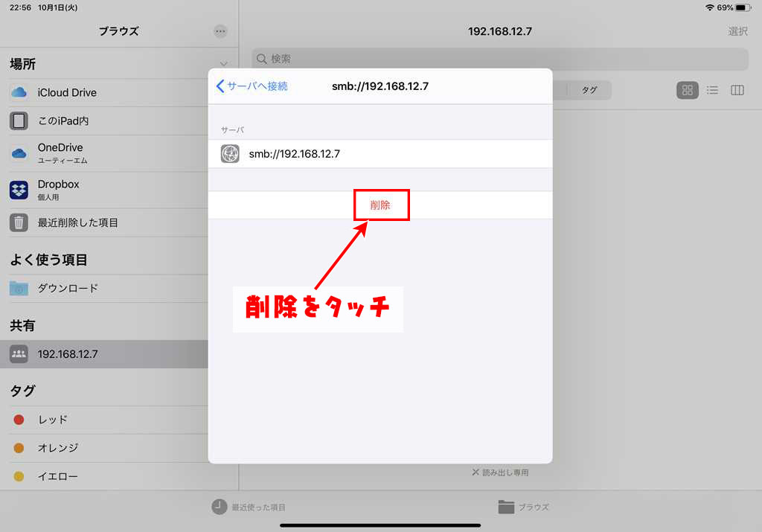Open OneDrive location
The image size is (762, 532).
click(108, 153)
